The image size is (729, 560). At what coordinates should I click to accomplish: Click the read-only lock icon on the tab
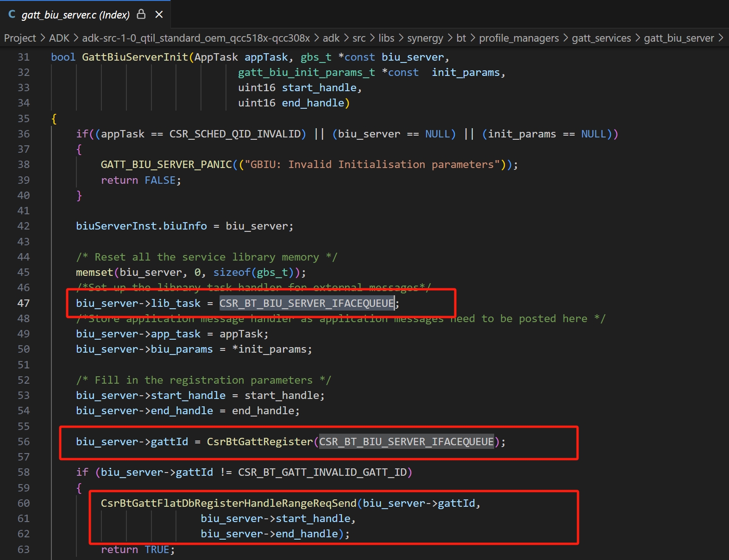tap(141, 14)
